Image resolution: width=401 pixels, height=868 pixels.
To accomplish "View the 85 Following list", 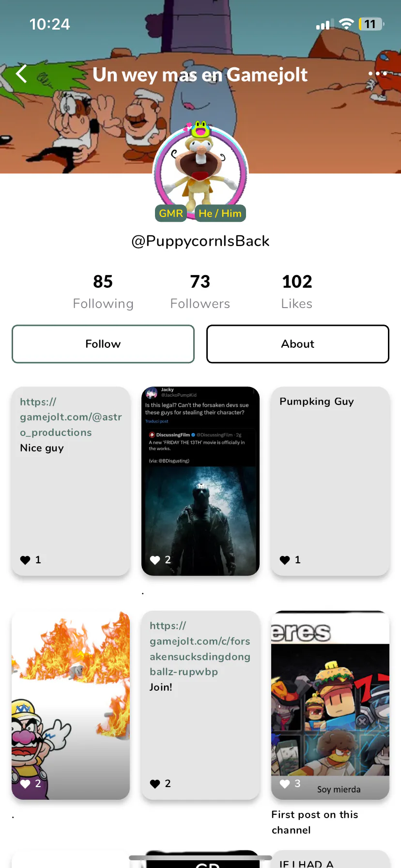I will coord(103,292).
